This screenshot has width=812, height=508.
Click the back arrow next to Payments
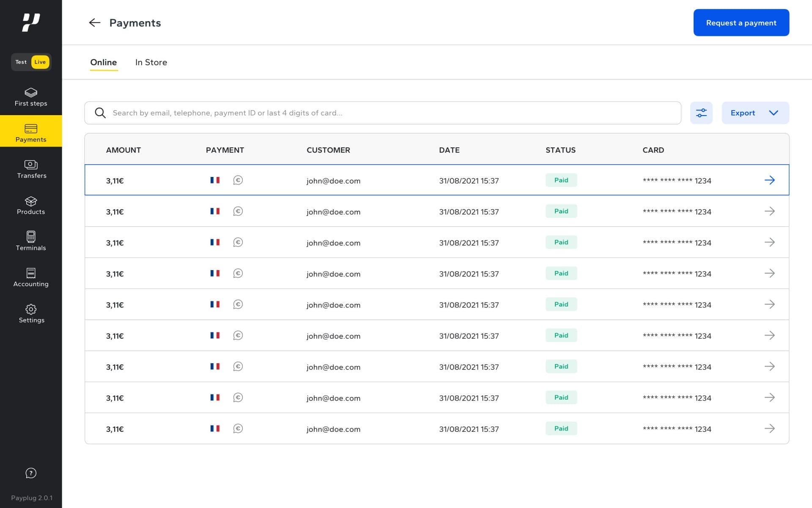point(94,23)
